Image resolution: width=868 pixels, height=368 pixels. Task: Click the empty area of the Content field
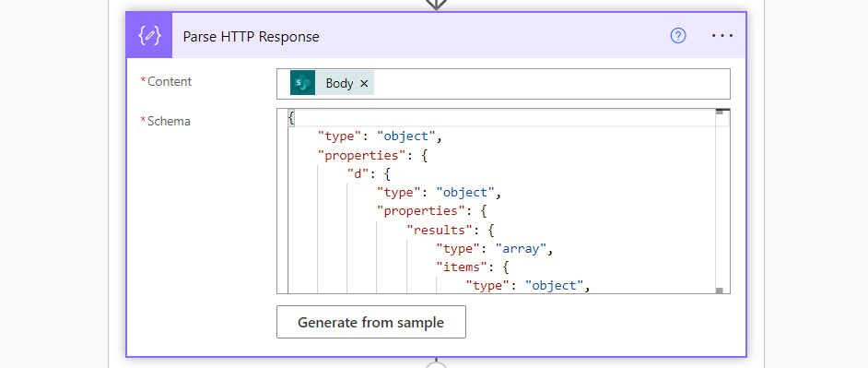coord(551,84)
